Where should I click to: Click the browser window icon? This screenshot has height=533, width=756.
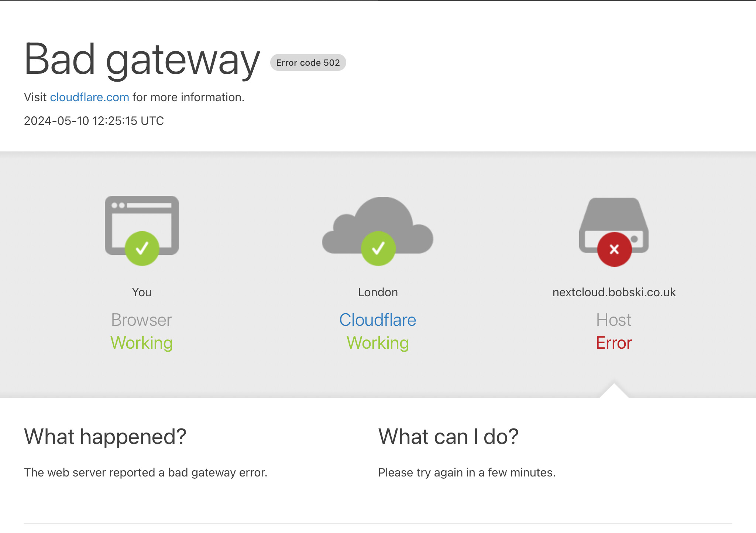[x=142, y=216]
